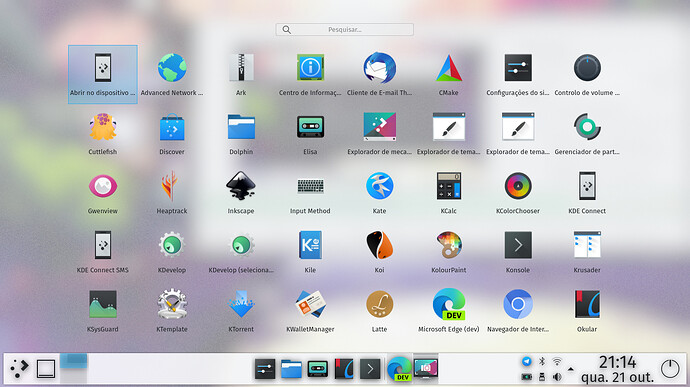Open the Okular icon in the taskbar

(344, 369)
